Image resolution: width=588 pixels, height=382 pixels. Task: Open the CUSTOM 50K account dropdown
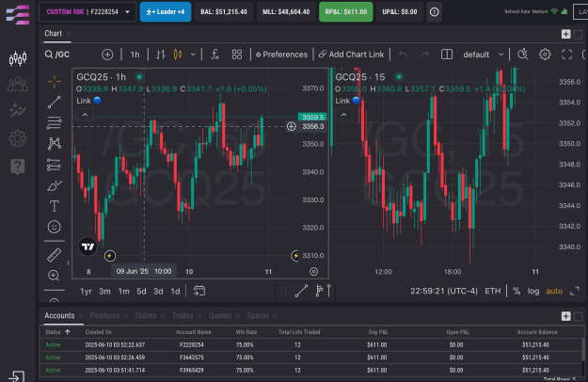pyautogui.click(x=87, y=12)
